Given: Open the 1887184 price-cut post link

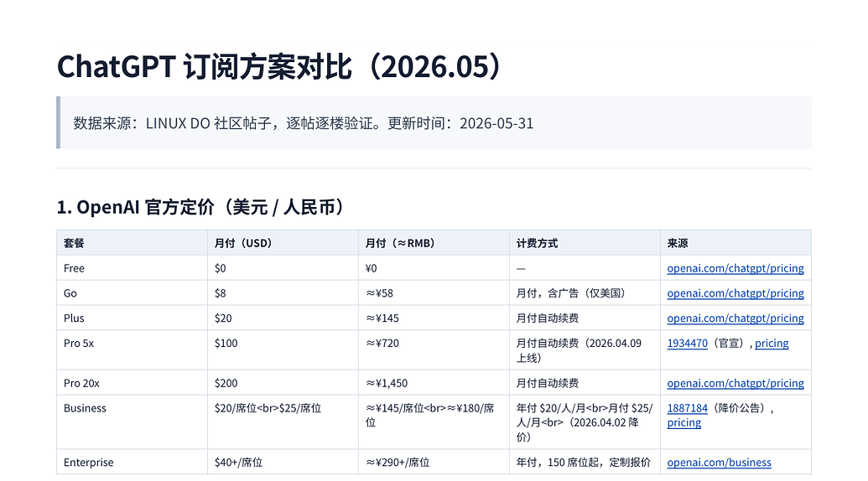Looking at the screenshot, I should pyautogui.click(x=687, y=408).
